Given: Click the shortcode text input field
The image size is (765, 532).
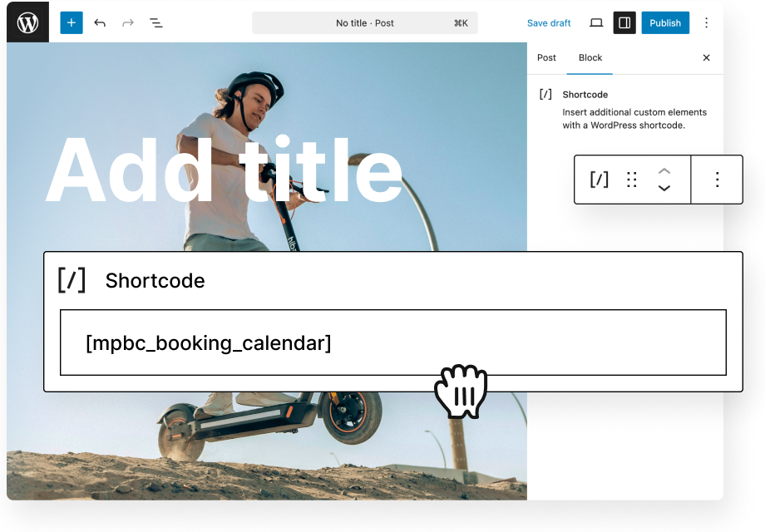Looking at the screenshot, I should click(x=392, y=342).
